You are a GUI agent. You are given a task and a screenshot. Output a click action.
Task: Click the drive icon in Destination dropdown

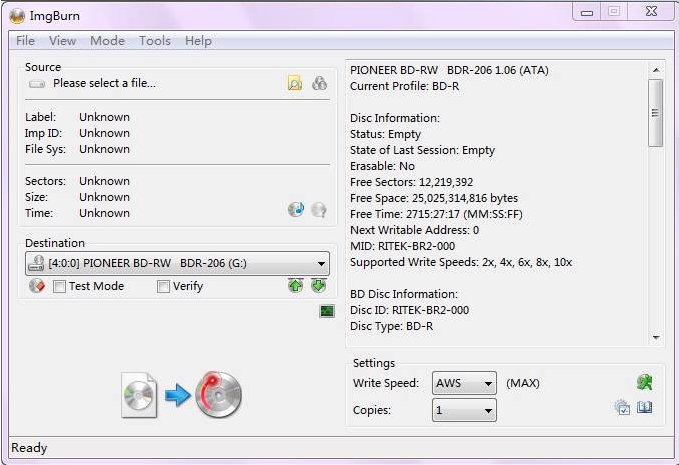click(36, 263)
